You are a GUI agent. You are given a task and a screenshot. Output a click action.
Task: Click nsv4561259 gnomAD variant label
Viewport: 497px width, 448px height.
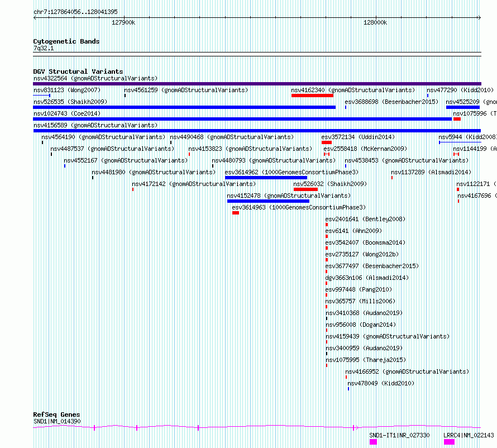tap(186, 90)
